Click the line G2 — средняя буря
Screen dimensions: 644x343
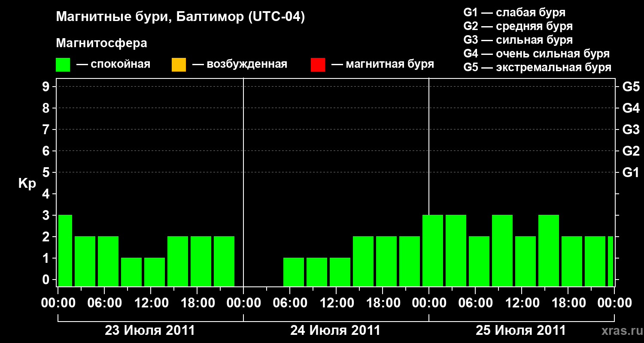[518, 26]
